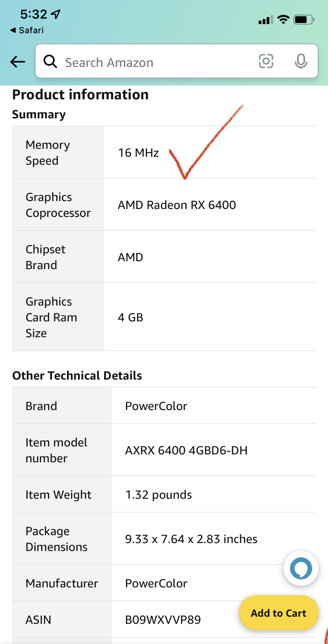Return to Safari via status bar link

27,30
